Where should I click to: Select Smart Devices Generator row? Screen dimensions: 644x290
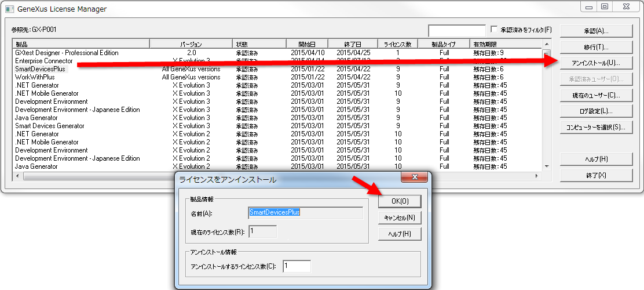coord(277,126)
